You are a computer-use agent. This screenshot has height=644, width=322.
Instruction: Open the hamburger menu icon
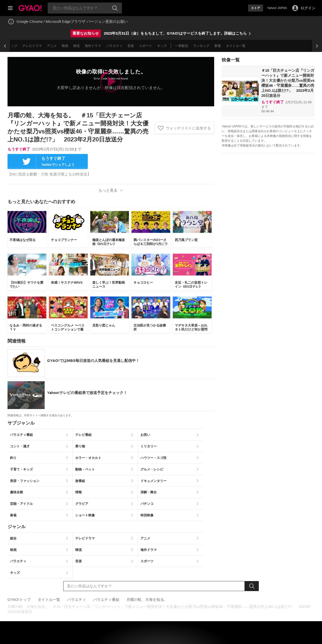[10, 8]
